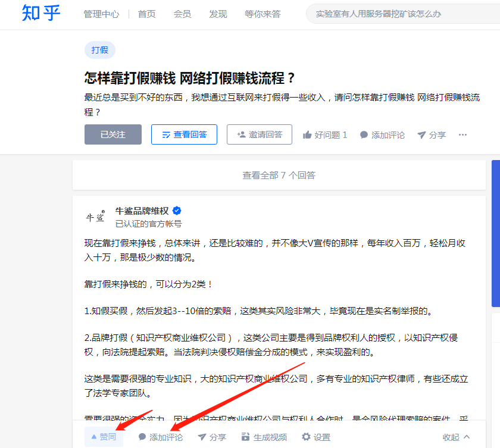This screenshot has height=448, width=500.
Task: Open 管理中心 in the top navigation
Action: (x=101, y=14)
